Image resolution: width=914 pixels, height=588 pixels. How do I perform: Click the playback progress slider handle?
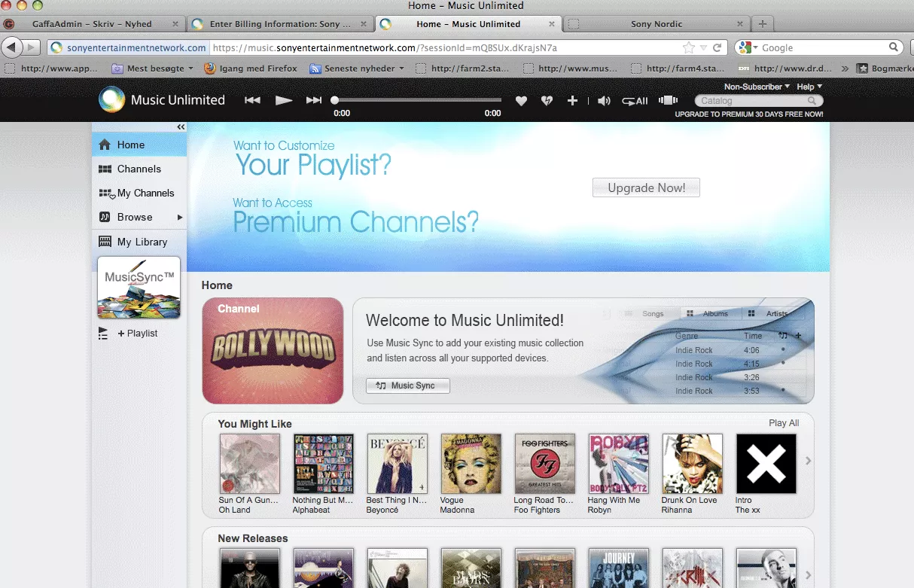[x=335, y=100]
